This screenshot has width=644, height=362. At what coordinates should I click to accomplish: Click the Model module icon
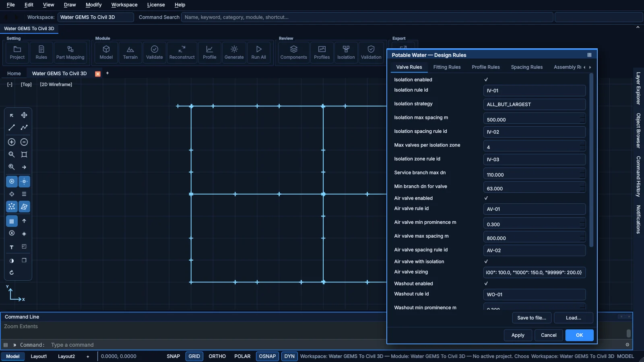106,53
